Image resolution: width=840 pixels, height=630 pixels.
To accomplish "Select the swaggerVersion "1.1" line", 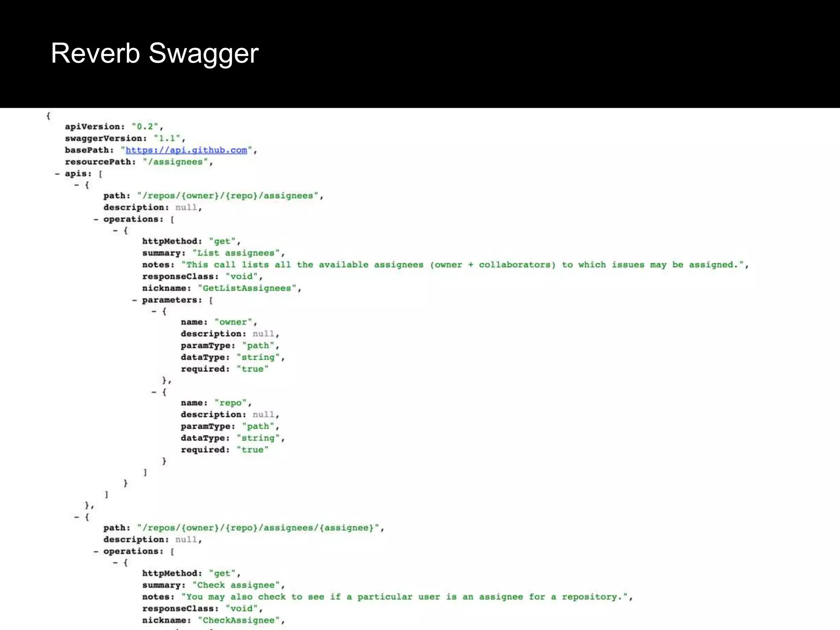I will click(x=125, y=139).
